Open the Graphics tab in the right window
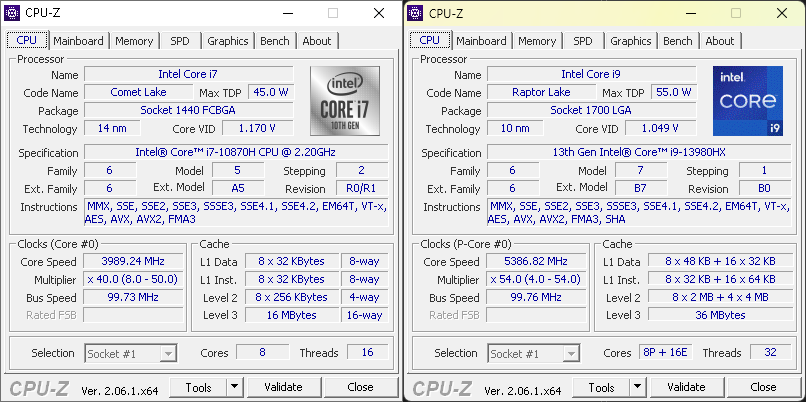 coord(631,41)
